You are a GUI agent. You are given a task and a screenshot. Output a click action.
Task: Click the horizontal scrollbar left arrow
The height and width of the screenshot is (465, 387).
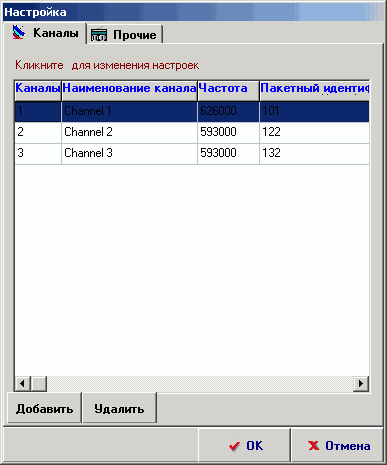23,383
